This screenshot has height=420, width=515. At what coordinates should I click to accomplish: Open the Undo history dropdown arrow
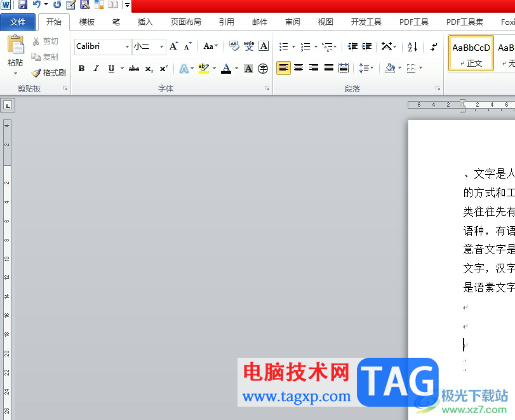[x=46, y=4]
